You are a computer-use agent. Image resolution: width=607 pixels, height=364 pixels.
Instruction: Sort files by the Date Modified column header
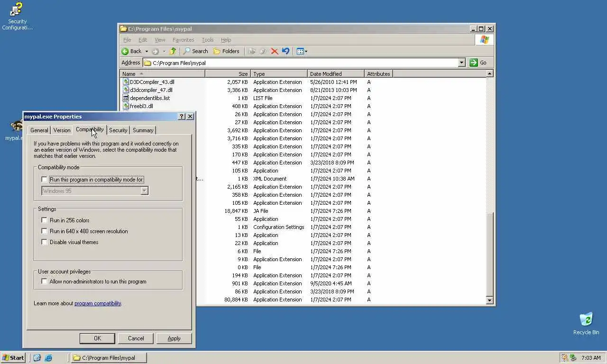pyautogui.click(x=336, y=74)
